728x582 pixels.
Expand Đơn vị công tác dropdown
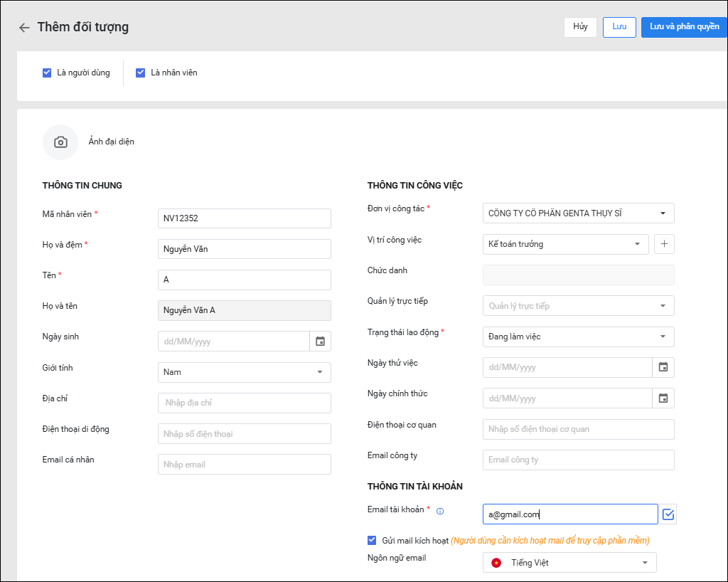[578, 213]
